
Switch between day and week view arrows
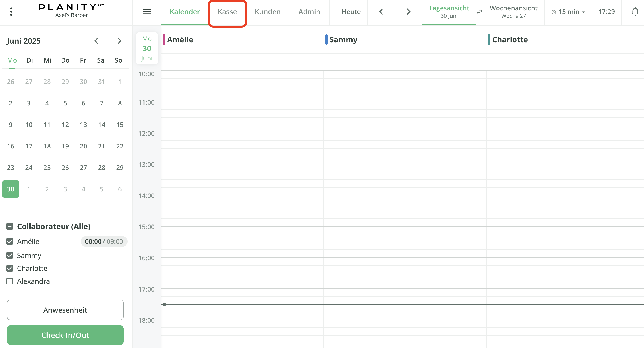[479, 12]
